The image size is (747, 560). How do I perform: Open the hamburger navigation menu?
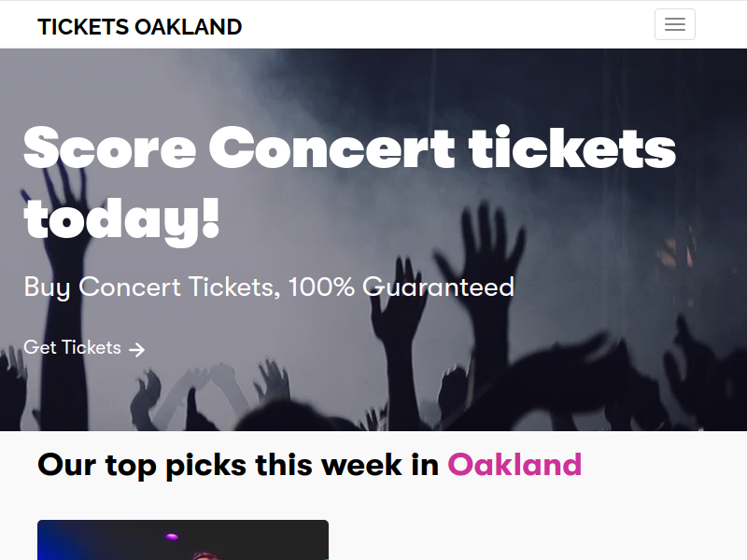tap(674, 24)
